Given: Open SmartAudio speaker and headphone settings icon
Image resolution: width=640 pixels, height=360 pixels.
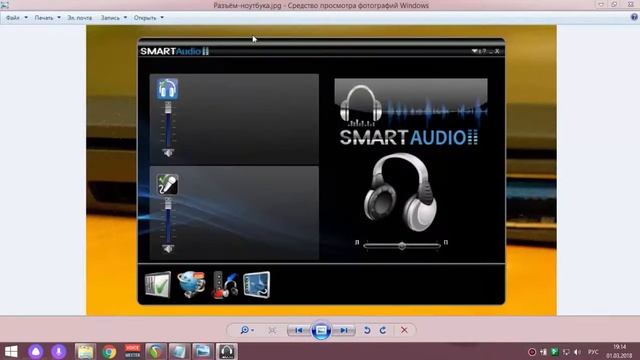Looking at the screenshot, I should pos(225,284).
